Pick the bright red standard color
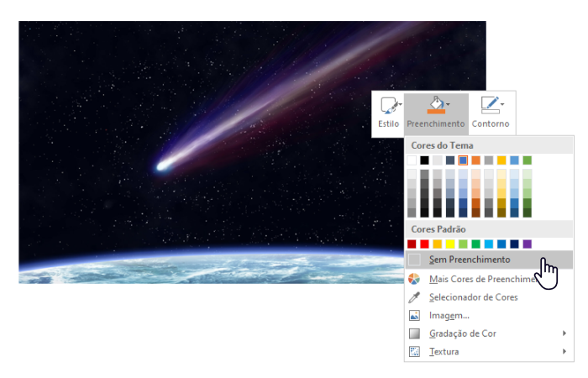The width and height of the screenshot is (588, 378). pyautogui.click(x=424, y=244)
